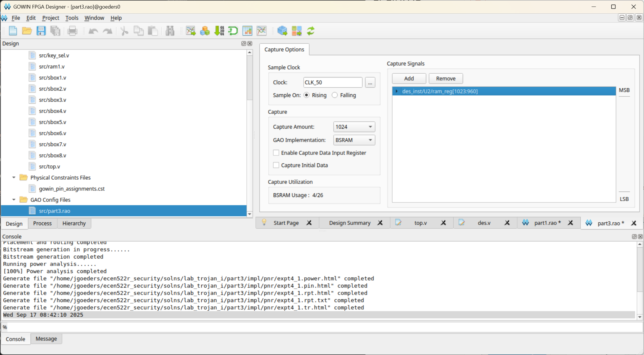
Task: Click the Undo arrow icon
Action: tap(93, 31)
